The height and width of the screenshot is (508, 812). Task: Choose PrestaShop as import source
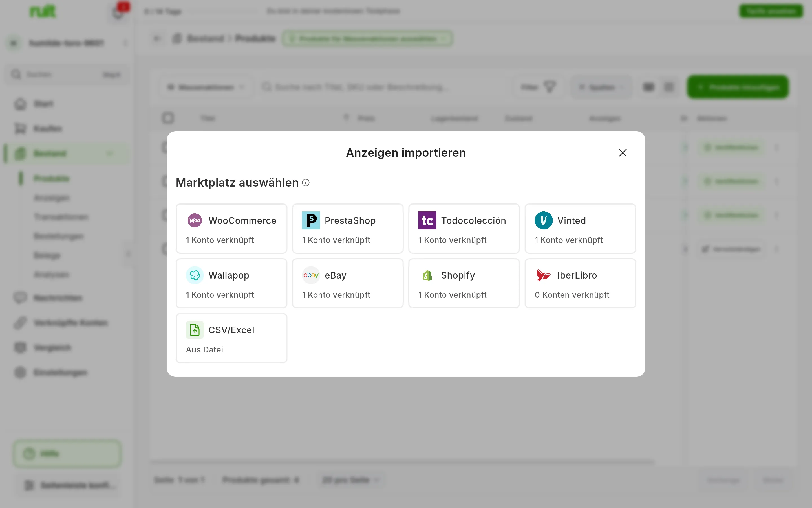point(348,229)
